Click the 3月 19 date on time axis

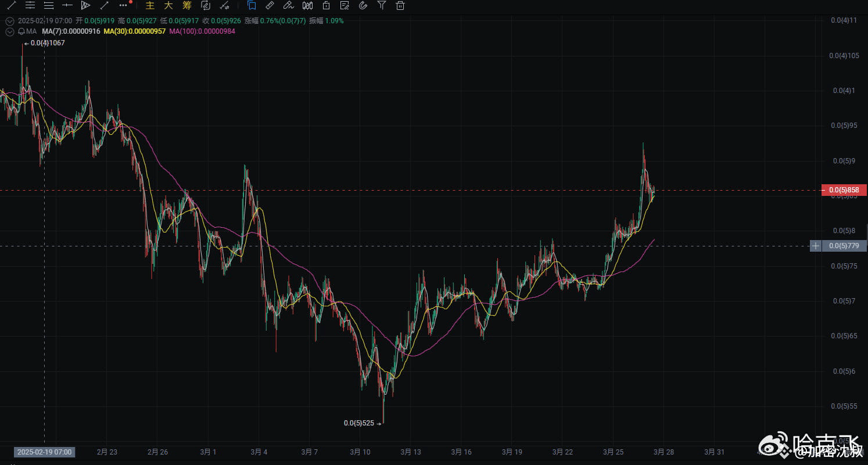(512, 452)
